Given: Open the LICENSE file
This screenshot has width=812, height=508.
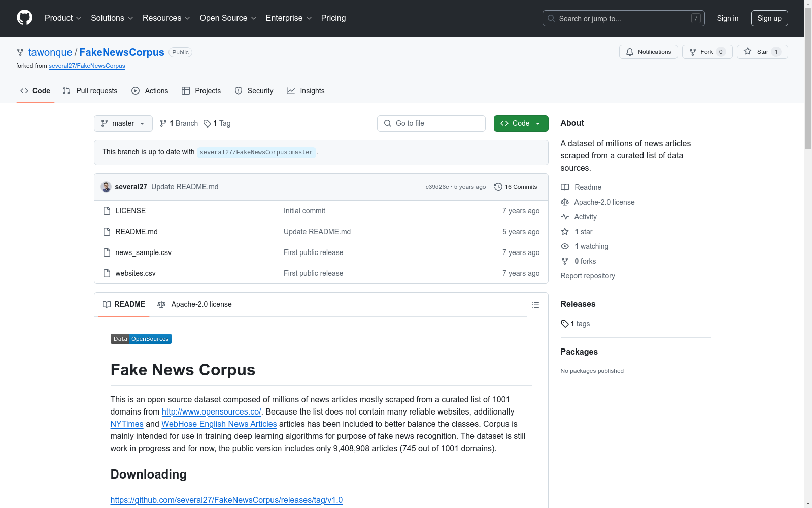Looking at the screenshot, I should pos(130,211).
